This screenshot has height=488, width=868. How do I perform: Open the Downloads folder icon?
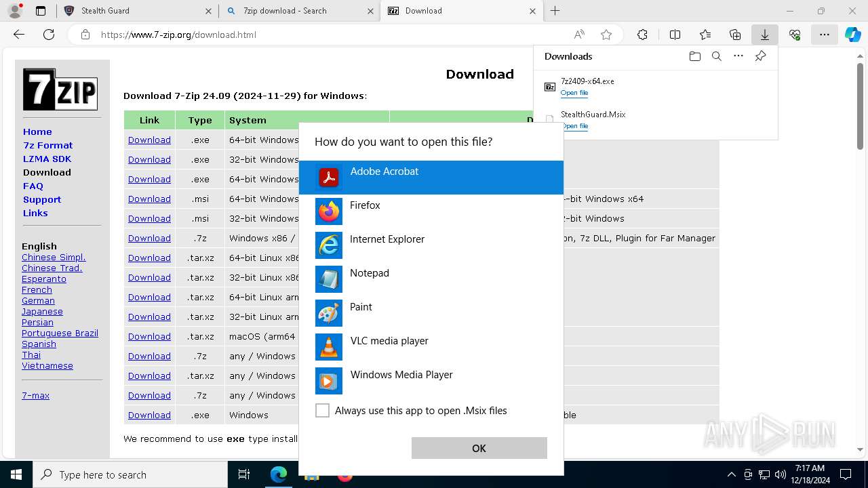[x=694, y=56]
